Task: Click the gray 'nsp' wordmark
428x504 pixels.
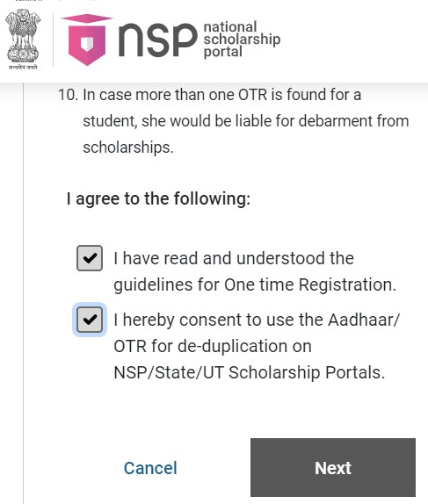Action: point(157,40)
